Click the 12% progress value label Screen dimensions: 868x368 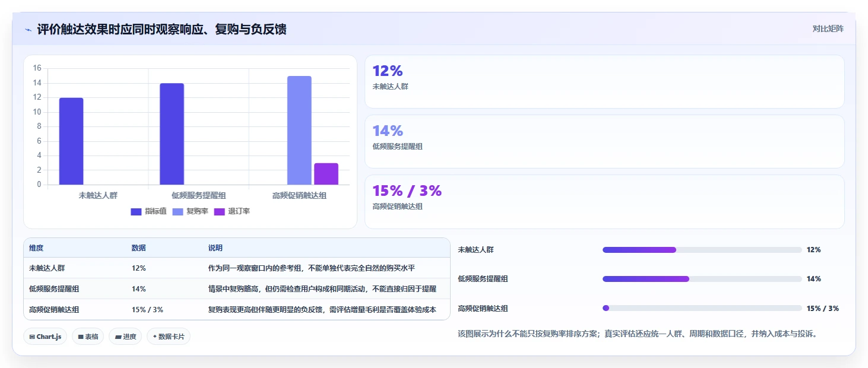click(814, 250)
